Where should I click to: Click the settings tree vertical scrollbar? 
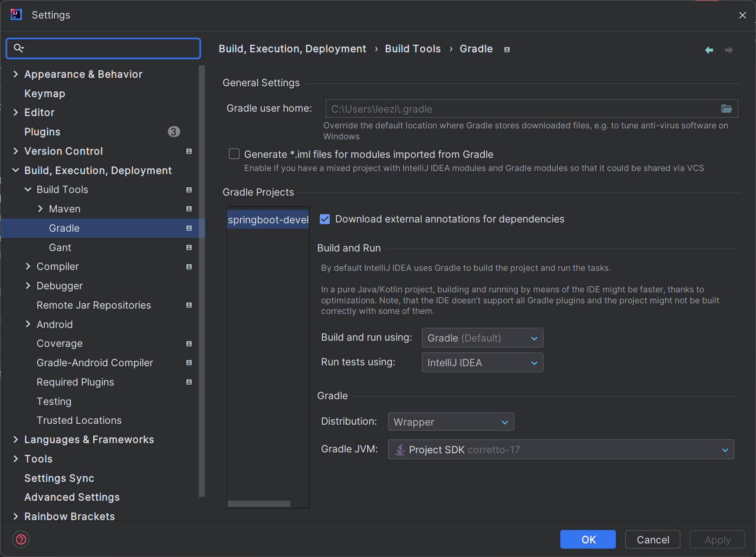[x=202, y=281]
